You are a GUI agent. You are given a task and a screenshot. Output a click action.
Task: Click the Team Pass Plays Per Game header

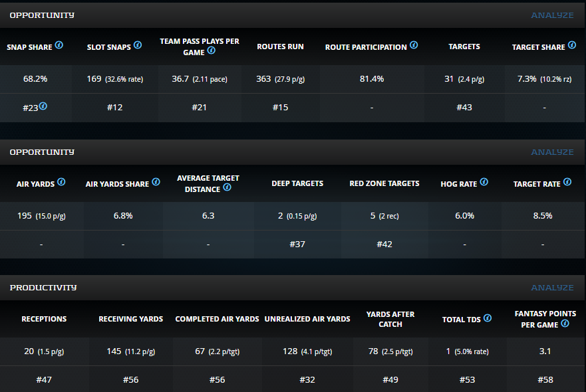(199, 47)
